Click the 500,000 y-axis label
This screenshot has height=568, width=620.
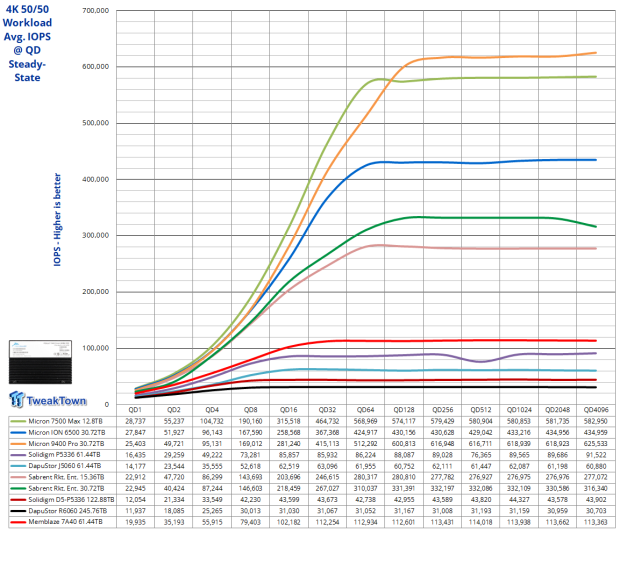tap(95, 123)
